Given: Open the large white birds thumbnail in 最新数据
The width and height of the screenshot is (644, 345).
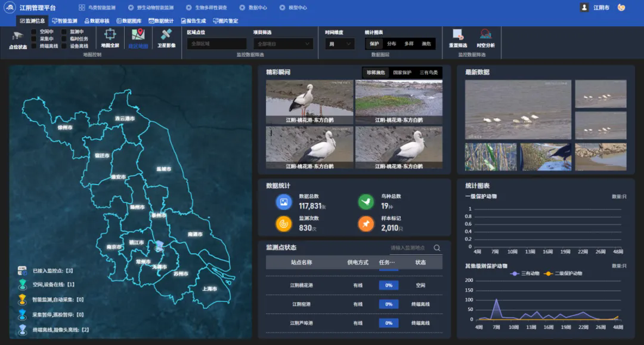Looking at the screenshot, I should point(518,110).
